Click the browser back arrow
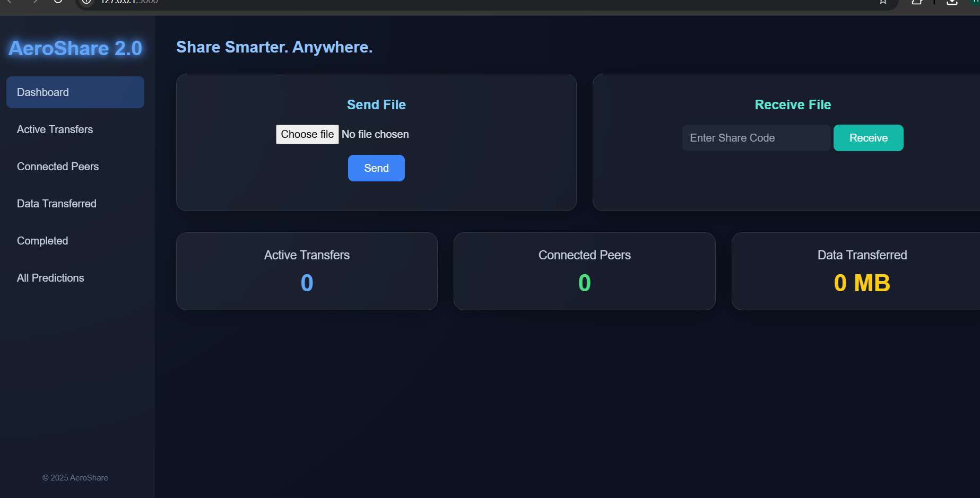This screenshot has width=980, height=498. [9, 2]
